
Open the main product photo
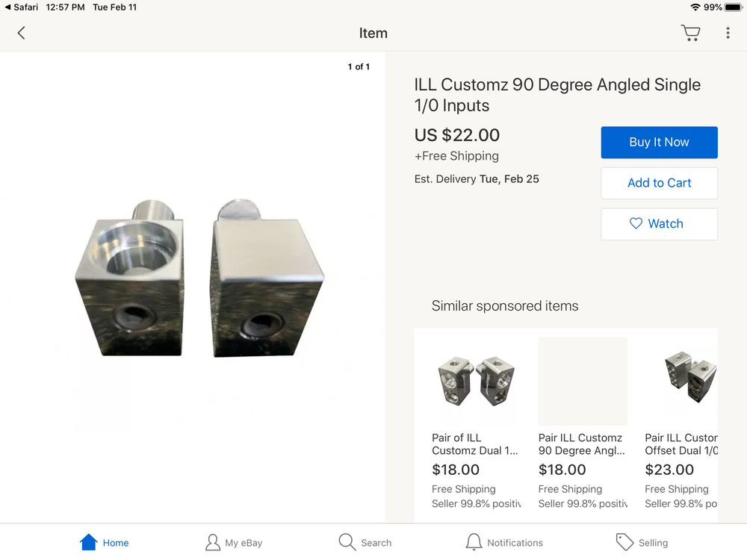(199, 278)
